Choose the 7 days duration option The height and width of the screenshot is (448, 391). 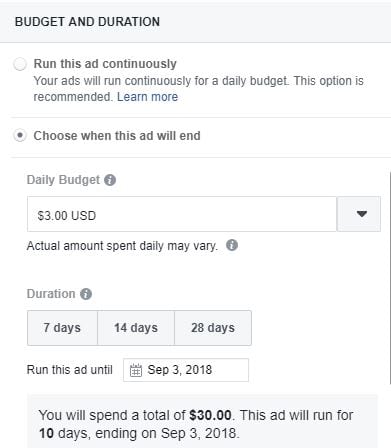[x=62, y=328]
